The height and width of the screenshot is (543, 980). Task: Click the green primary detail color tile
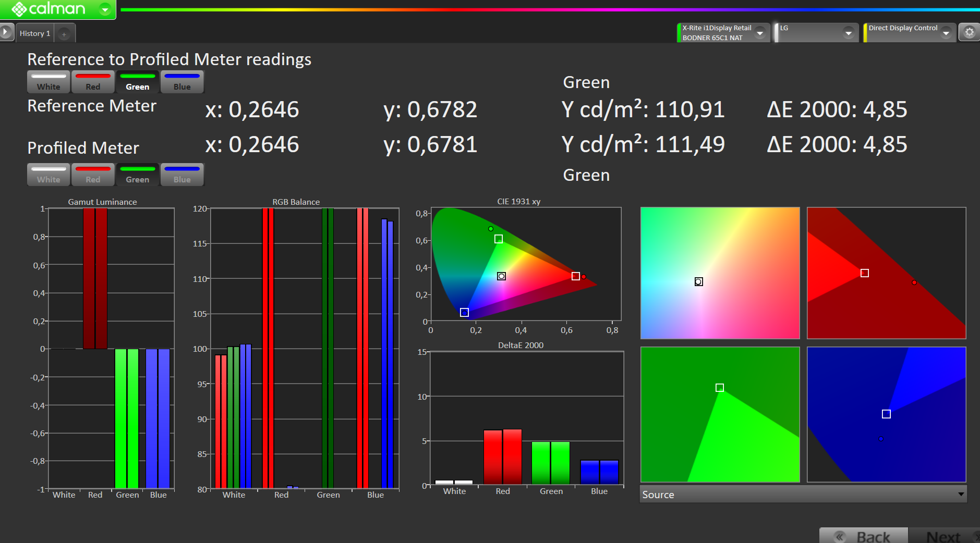(720, 414)
